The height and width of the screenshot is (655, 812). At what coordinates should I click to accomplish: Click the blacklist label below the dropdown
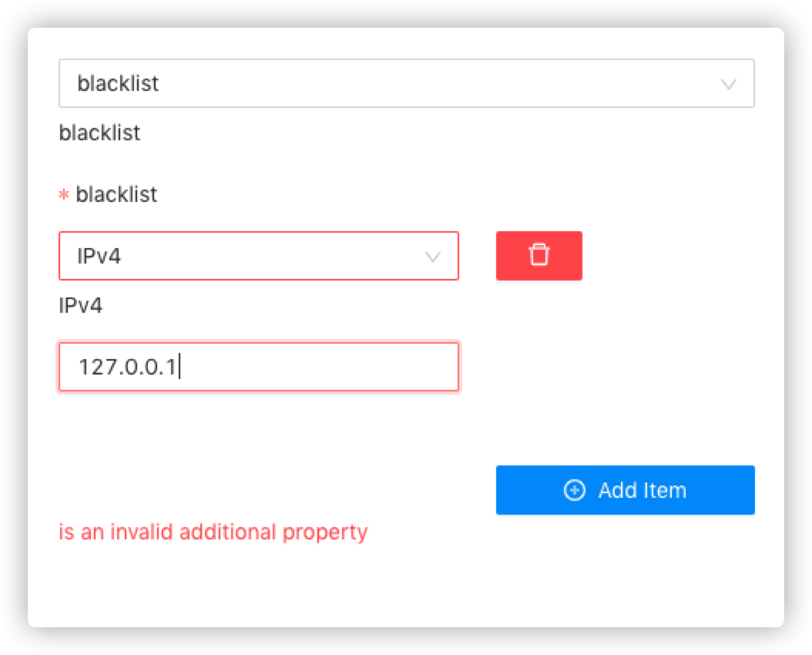point(99,133)
